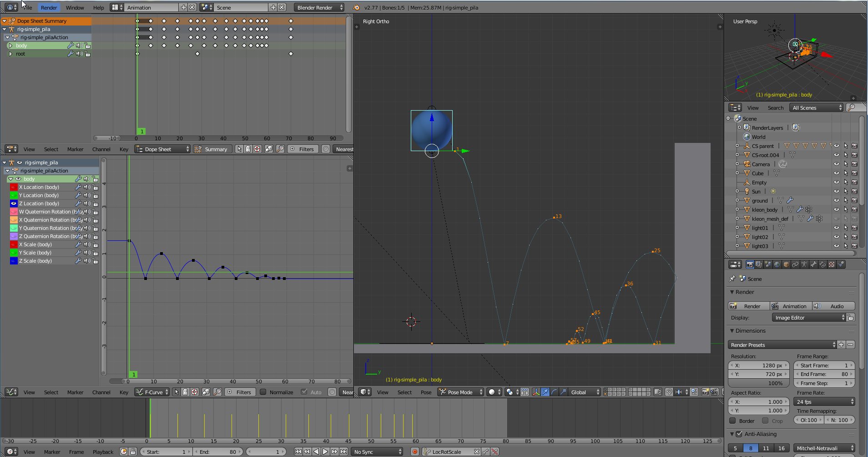Click the wrench icon on Dope Sheet body row
Image resolution: width=868 pixels, height=457 pixels.
[x=71, y=46]
